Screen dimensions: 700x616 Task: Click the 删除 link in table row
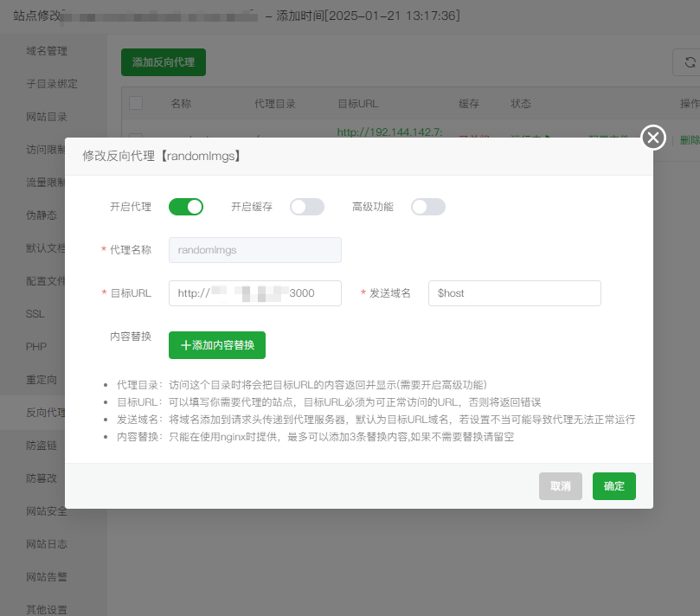[x=690, y=140]
